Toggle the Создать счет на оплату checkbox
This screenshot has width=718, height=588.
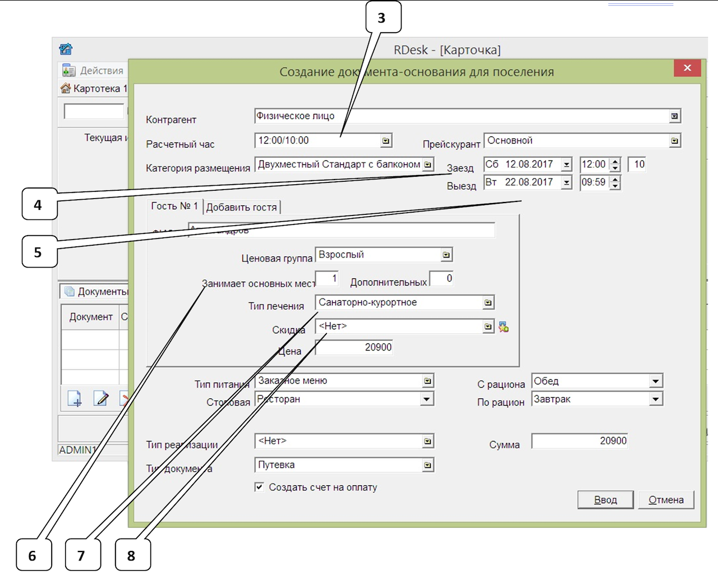[x=259, y=487]
